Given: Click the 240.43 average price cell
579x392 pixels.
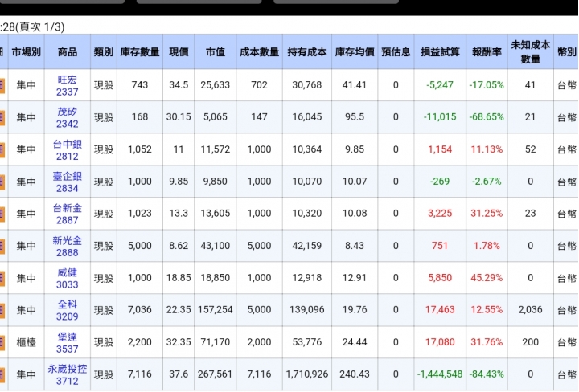Looking at the screenshot, I should coord(355,374).
